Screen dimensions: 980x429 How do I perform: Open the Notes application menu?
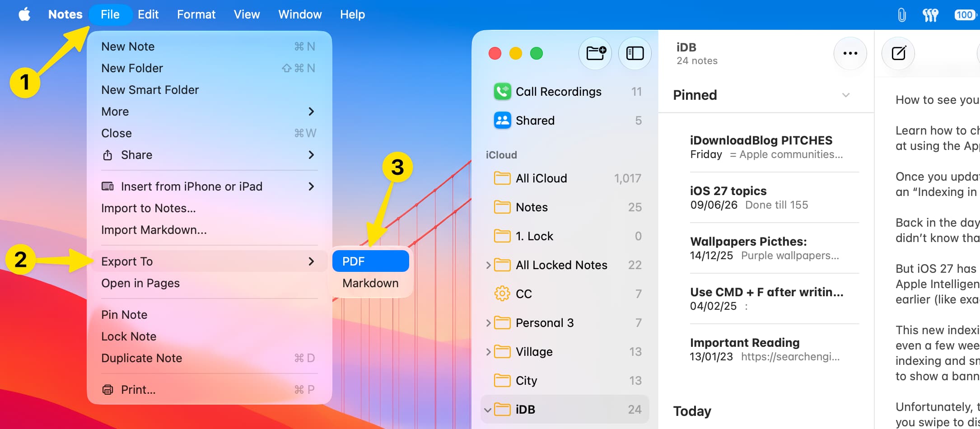65,14
